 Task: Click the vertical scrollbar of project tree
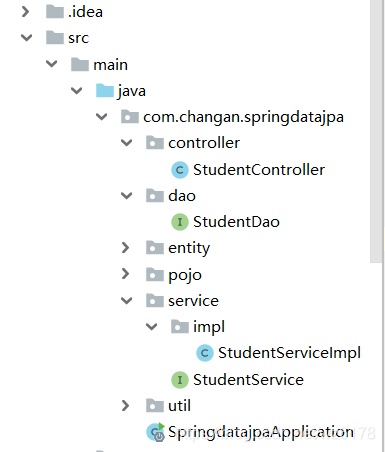point(376,131)
